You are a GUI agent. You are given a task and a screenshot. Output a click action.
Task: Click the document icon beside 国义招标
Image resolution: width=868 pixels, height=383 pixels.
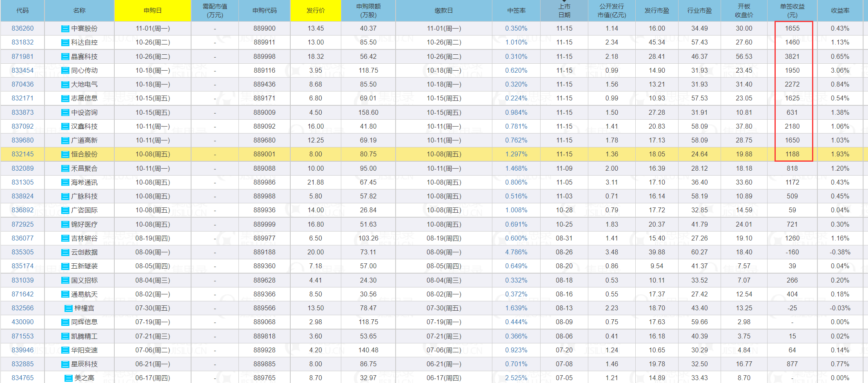65,281
